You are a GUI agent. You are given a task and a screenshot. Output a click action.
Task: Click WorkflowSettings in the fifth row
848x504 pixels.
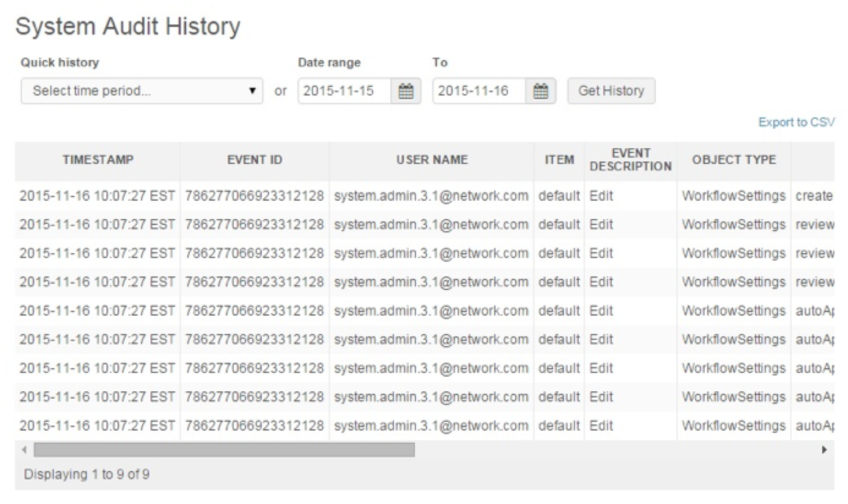[x=733, y=311]
